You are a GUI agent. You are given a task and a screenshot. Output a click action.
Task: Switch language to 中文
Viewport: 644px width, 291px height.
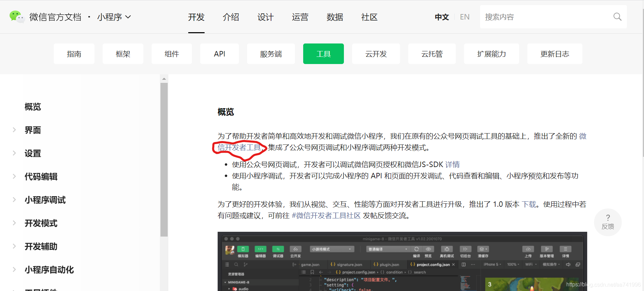point(442,17)
